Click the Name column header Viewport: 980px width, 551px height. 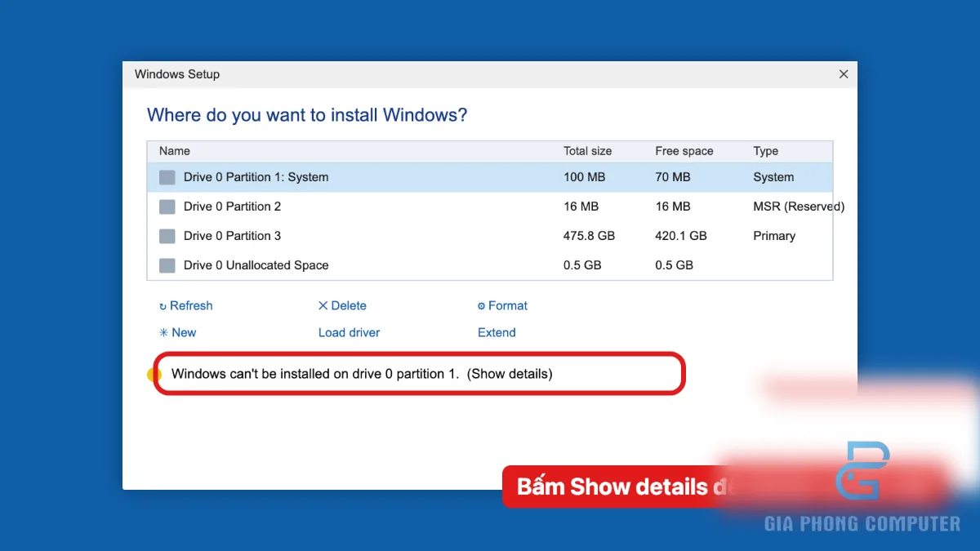click(175, 151)
